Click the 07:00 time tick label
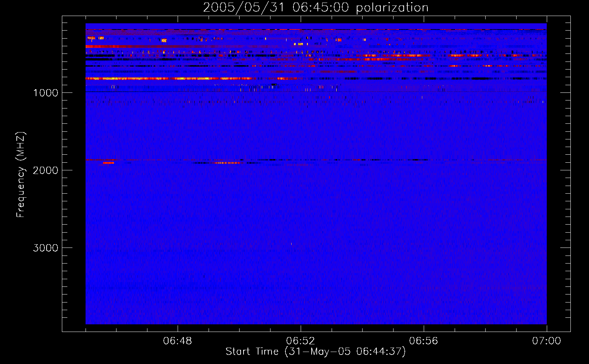Screen dimensions: 589x364 (546, 341)
